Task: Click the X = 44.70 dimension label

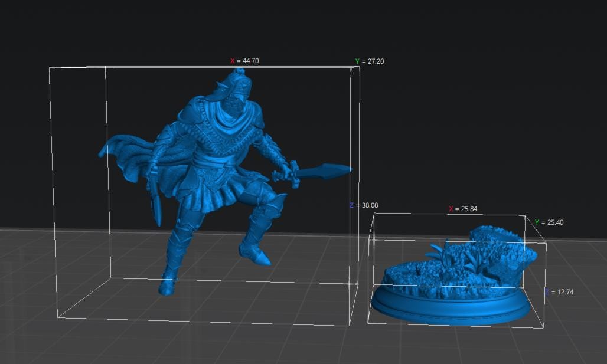Action: [x=244, y=61]
